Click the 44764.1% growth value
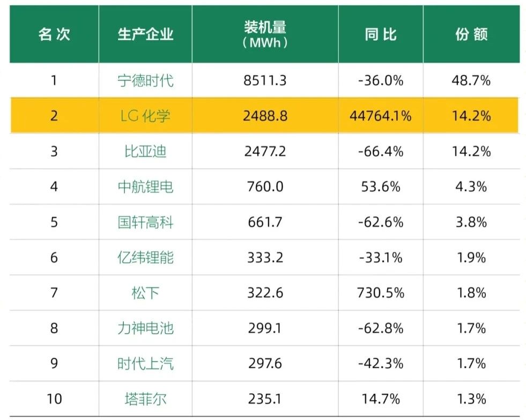Screen dimensions: 526x420 [380, 116]
